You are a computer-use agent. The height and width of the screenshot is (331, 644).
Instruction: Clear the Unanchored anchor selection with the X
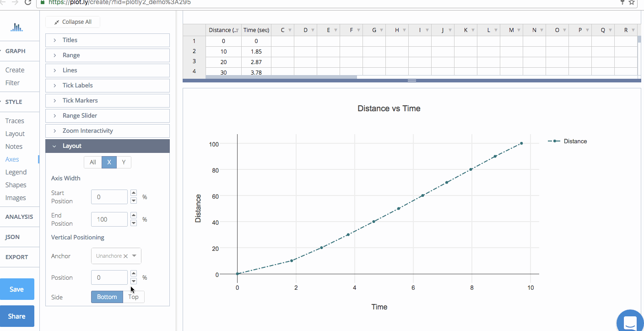click(125, 256)
